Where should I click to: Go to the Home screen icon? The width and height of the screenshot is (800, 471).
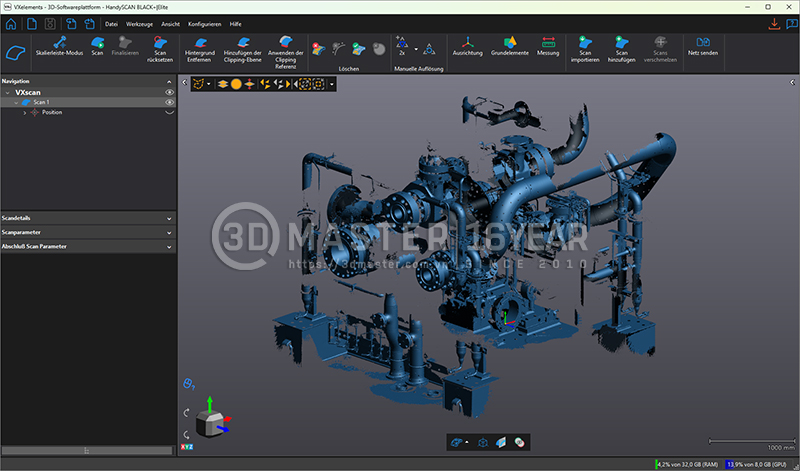(11, 24)
